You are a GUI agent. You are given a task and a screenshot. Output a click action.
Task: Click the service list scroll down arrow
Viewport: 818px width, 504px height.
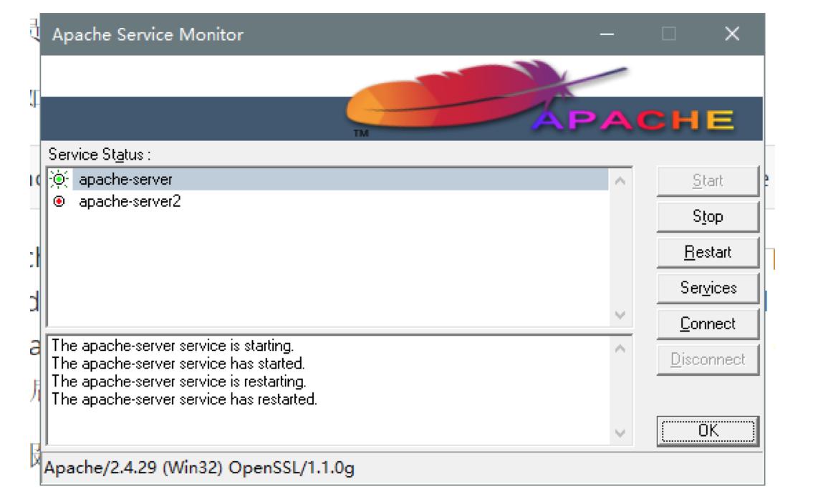point(620,315)
